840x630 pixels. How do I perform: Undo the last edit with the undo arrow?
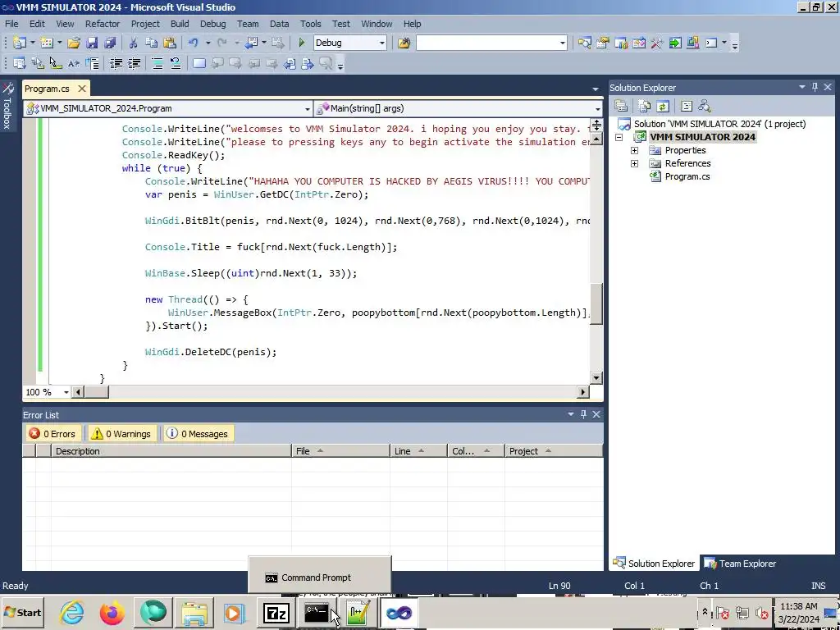coord(194,43)
